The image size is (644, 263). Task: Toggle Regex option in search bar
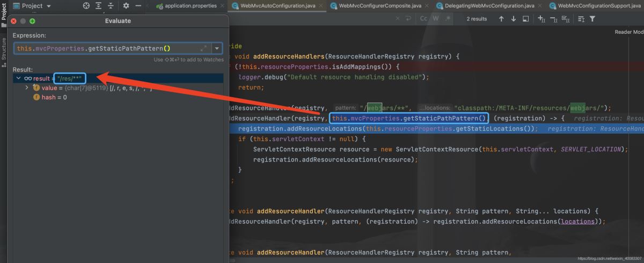click(x=447, y=19)
